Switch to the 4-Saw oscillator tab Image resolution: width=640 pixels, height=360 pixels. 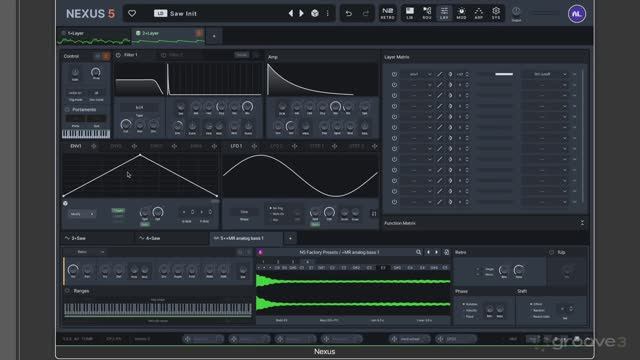coord(171,238)
